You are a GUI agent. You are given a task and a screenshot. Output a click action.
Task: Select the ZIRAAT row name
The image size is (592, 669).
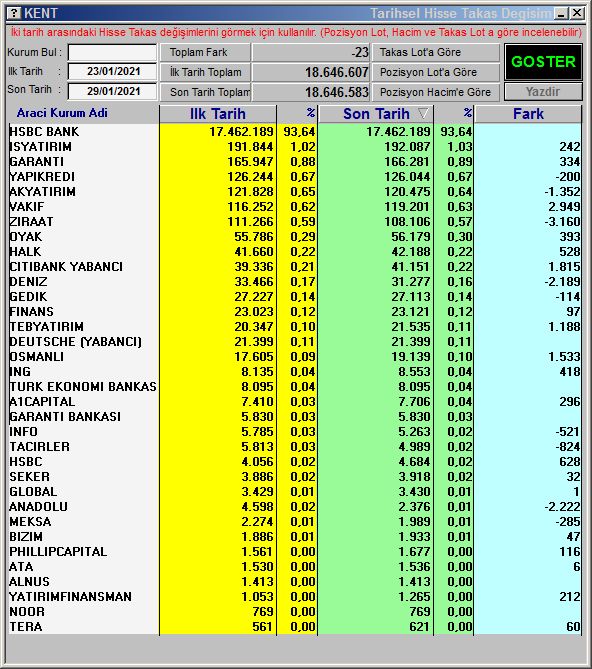(x=31, y=222)
